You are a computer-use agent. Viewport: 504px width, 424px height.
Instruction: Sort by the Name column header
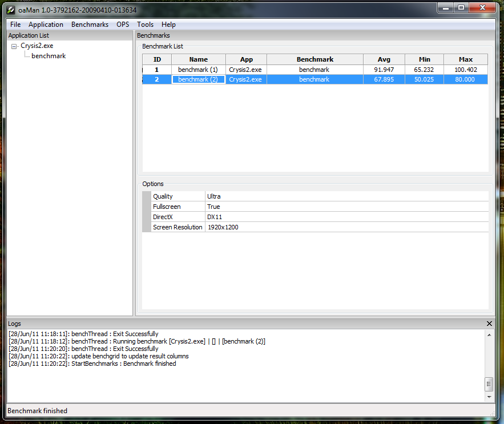point(198,59)
